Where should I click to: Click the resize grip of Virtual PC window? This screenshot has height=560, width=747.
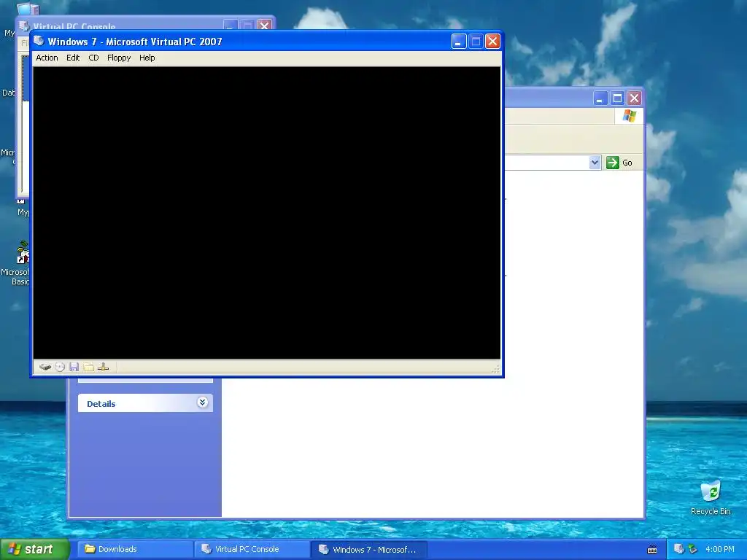pyautogui.click(x=496, y=369)
